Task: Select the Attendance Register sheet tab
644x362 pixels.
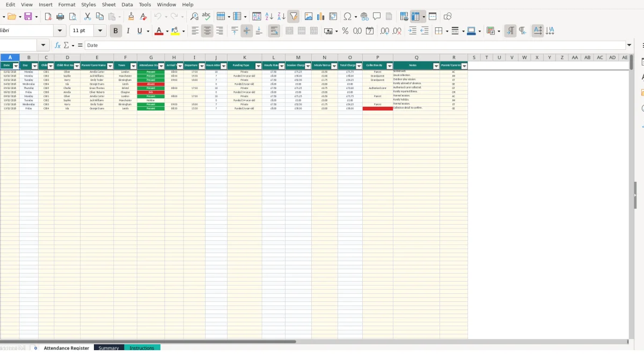Action: tap(67, 348)
